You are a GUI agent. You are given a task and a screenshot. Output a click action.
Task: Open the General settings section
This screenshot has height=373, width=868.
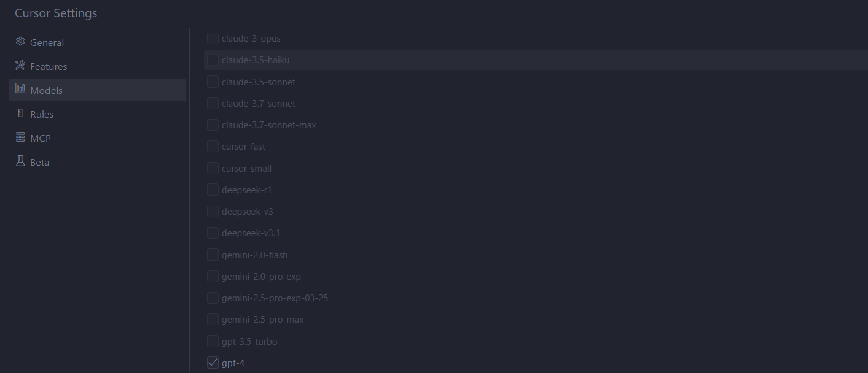click(97, 42)
